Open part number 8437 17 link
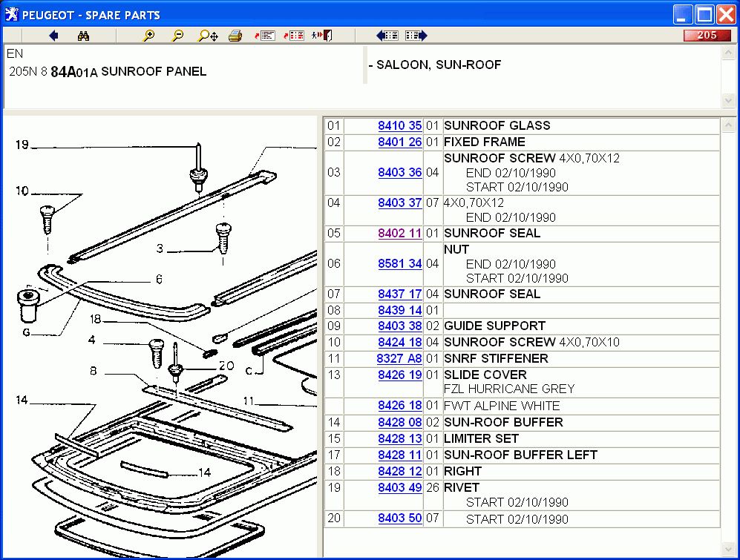 [400, 294]
